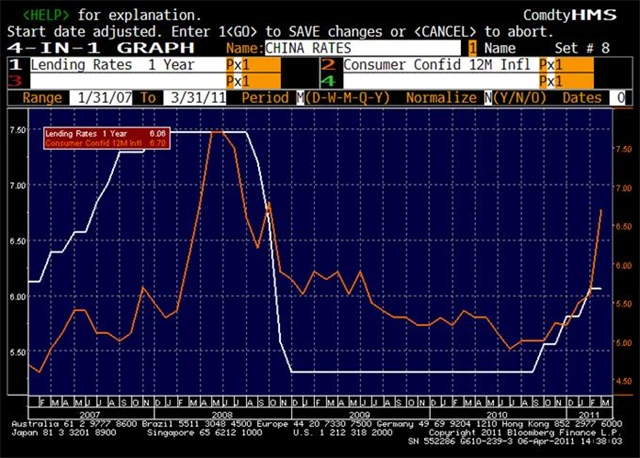Click the empty security 3 field
The height and width of the screenshot is (458, 640).
[127, 81]
